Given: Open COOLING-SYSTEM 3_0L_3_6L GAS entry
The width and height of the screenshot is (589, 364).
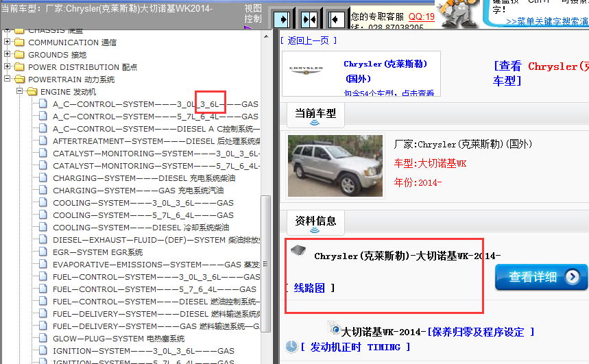Looking at the screenshot, I should (x=143, y=203).
